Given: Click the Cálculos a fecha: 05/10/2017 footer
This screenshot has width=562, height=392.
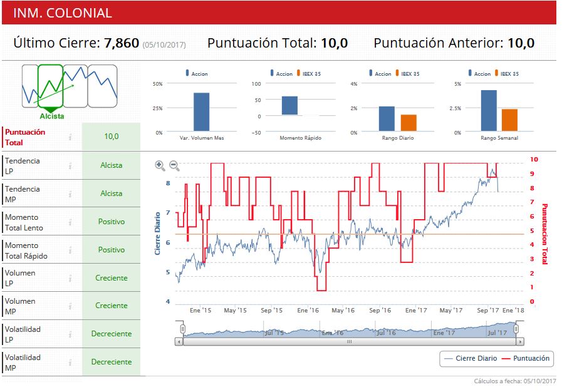Looking at the screenshot, I should coord(515,381).
